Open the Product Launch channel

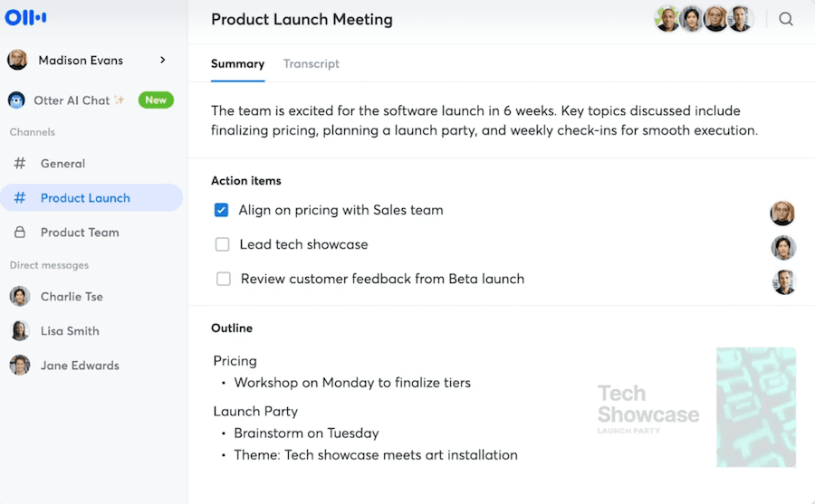coord(85,198)
